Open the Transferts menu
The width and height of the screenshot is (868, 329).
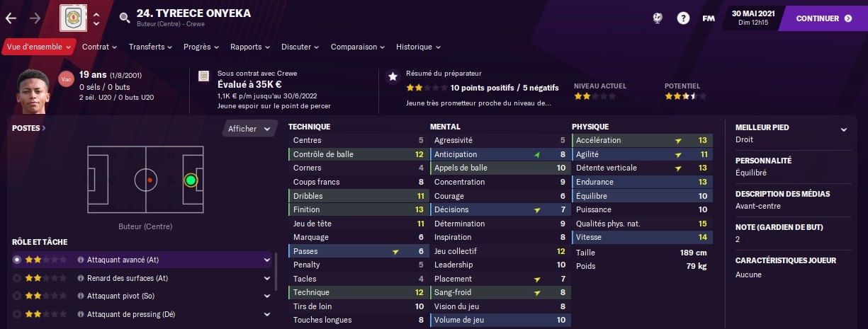click(151, 47)
